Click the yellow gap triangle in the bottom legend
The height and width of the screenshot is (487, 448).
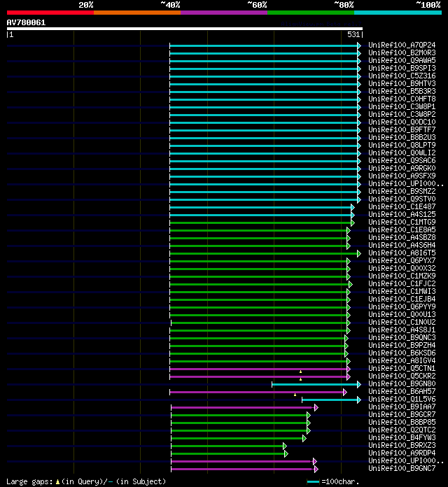pyautogui.click(x=57, y=481)
